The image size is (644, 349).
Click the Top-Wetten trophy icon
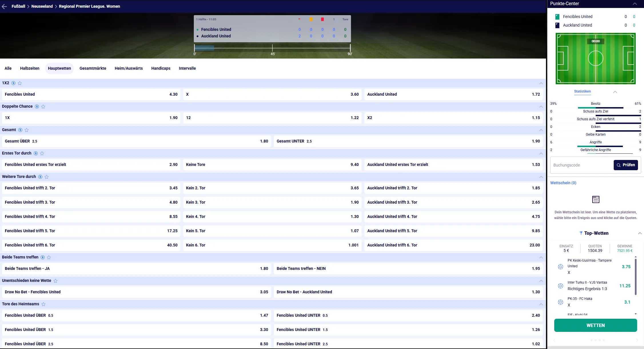coord(581,233)
